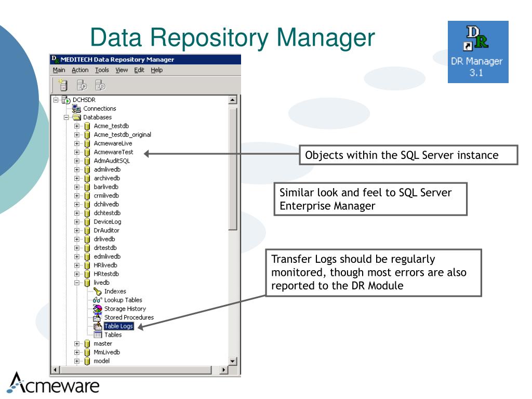Collapse the DCHSDR server node

(56, 100)
